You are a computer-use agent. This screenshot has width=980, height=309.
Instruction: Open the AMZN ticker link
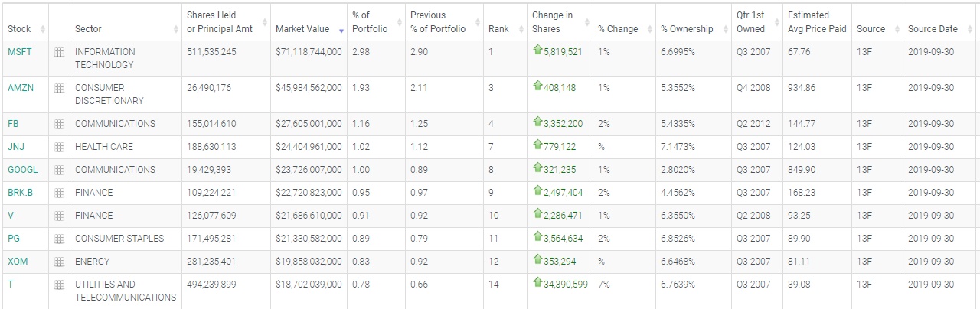click(21, 88)
